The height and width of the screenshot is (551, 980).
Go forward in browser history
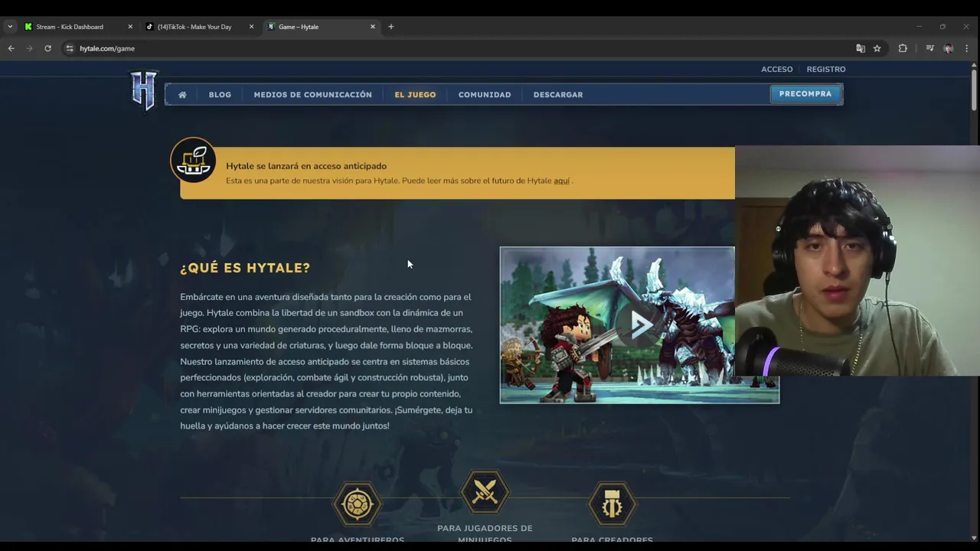click(x=29, y=48)
